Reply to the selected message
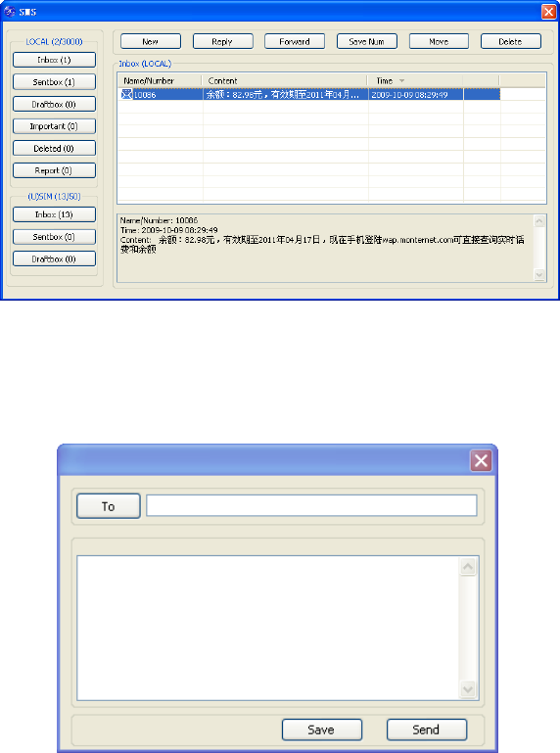 222,41
